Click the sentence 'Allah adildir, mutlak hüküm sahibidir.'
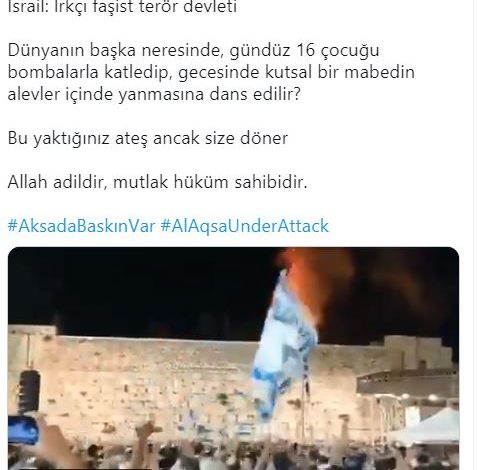The image size is (478, 470). click(157, 182)
